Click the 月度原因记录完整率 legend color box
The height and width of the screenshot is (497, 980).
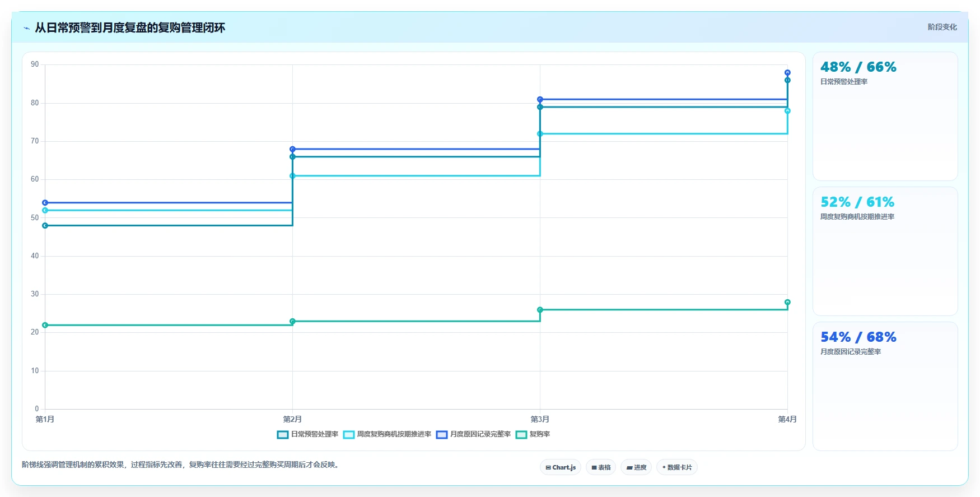(x=442, y=435)
